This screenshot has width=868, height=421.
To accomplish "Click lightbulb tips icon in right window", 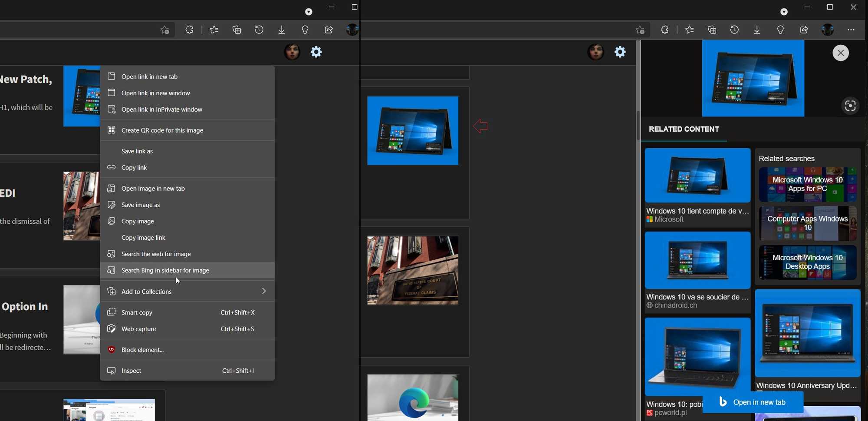I will tap(780, 30).
